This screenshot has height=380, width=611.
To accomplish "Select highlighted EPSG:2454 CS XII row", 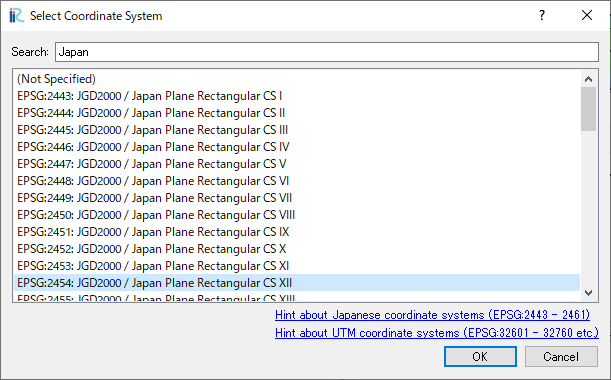I will tap(297, 283).
